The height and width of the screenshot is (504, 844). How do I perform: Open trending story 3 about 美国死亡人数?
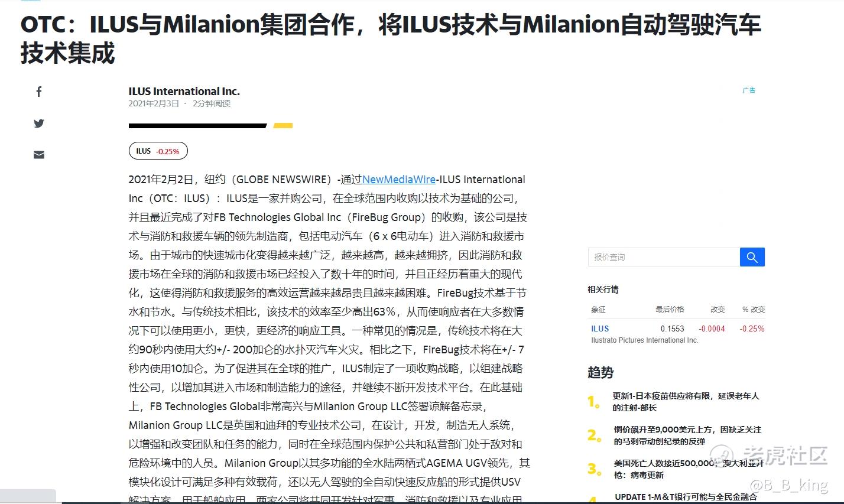pyautogui.click(x=689, y=469)
